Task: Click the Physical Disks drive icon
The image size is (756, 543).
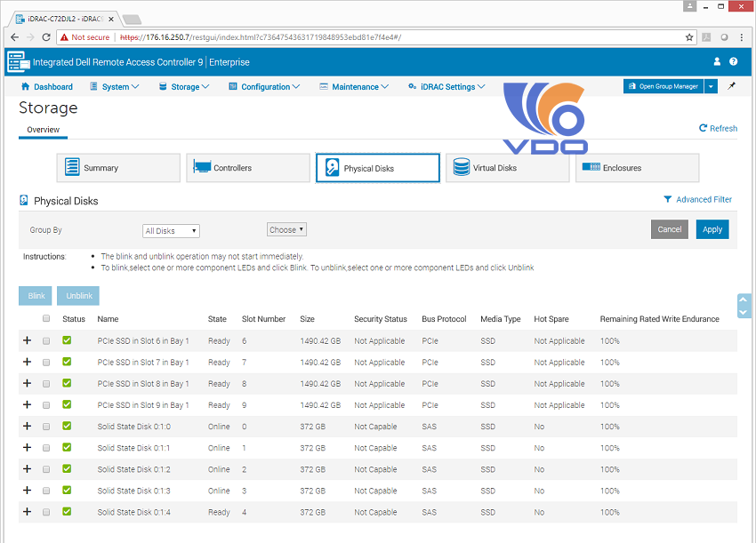Action: coord(333,168)
